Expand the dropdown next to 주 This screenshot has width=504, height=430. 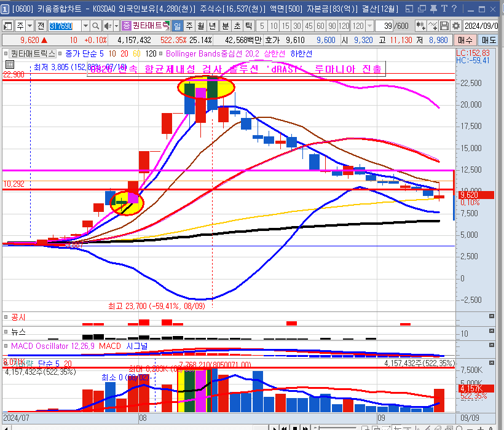[x=30, y=26]
